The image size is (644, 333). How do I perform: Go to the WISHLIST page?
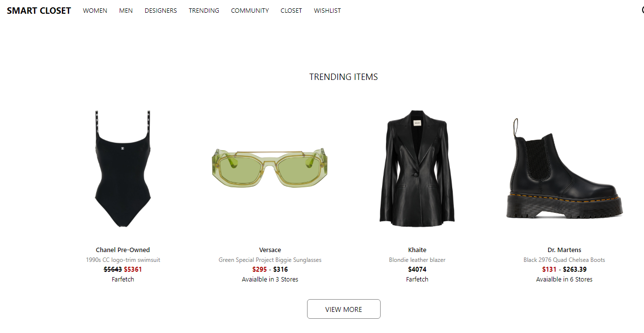328,10
